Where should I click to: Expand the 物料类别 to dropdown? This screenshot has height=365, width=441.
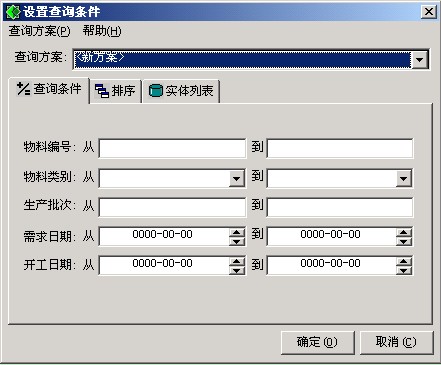click(404, 179)
